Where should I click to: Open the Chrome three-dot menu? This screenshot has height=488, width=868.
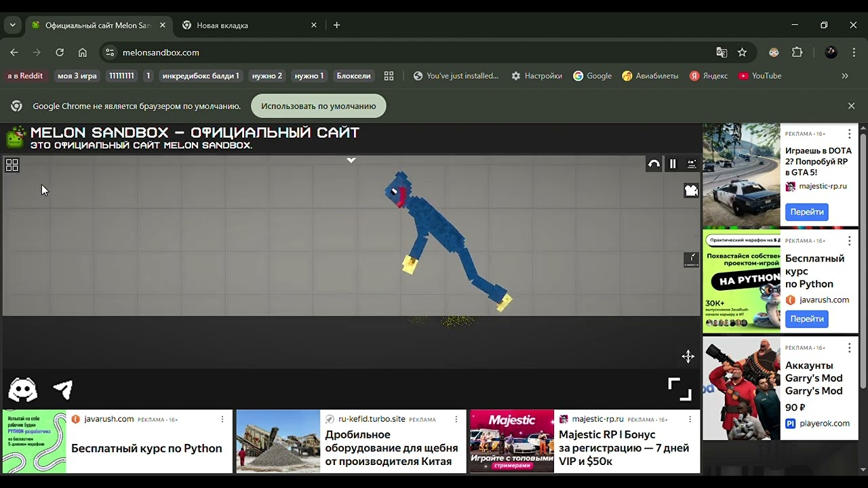pyautogui.click(x=854, y=52)
